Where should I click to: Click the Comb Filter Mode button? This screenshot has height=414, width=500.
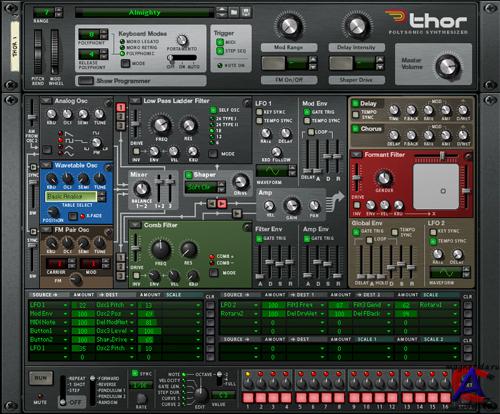[214, 273]
